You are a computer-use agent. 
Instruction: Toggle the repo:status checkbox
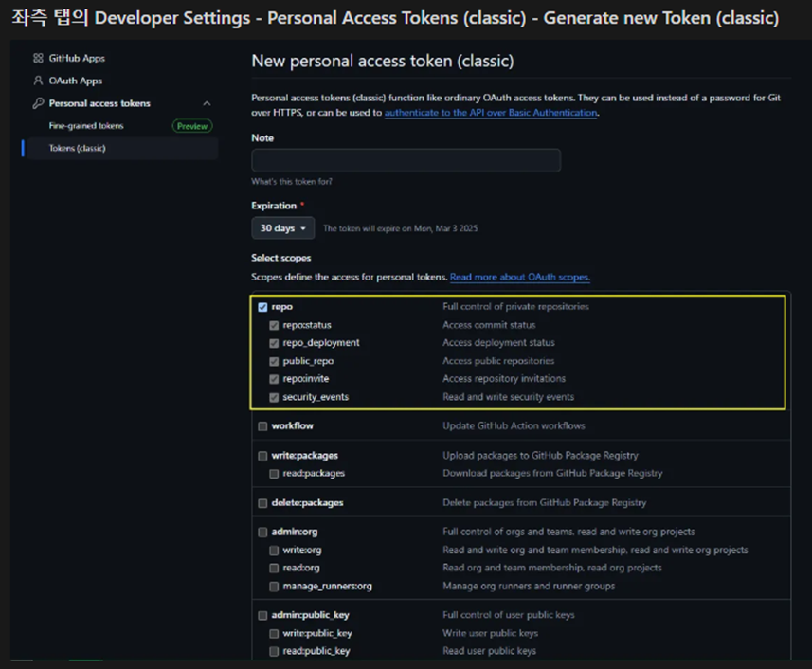[x=274, y=325]
